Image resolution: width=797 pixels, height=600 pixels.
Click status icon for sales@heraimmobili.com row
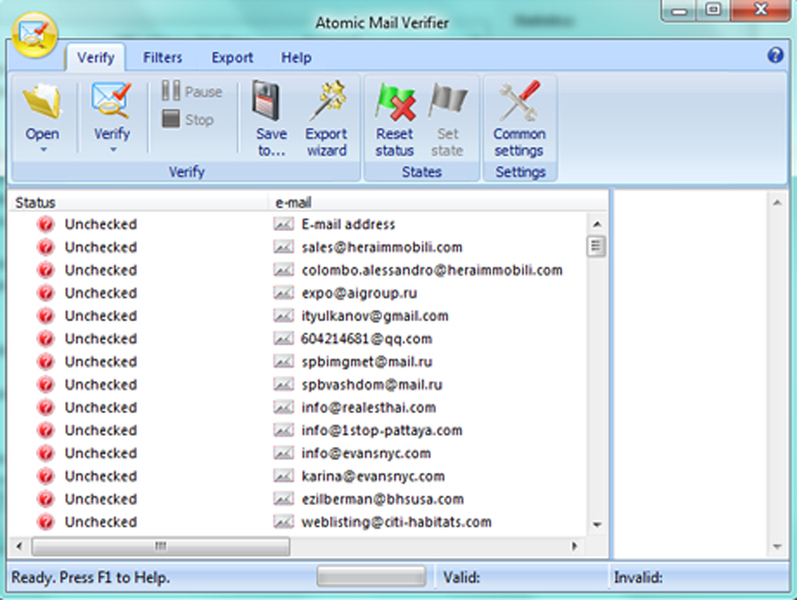(x=46, y=247)
